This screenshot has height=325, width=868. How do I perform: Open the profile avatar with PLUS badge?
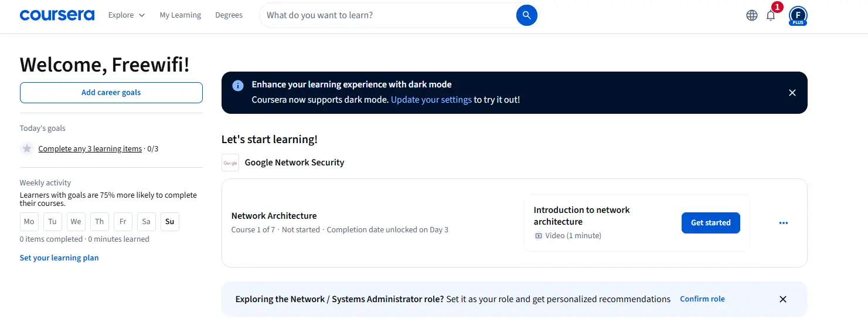tap(798, 16)
